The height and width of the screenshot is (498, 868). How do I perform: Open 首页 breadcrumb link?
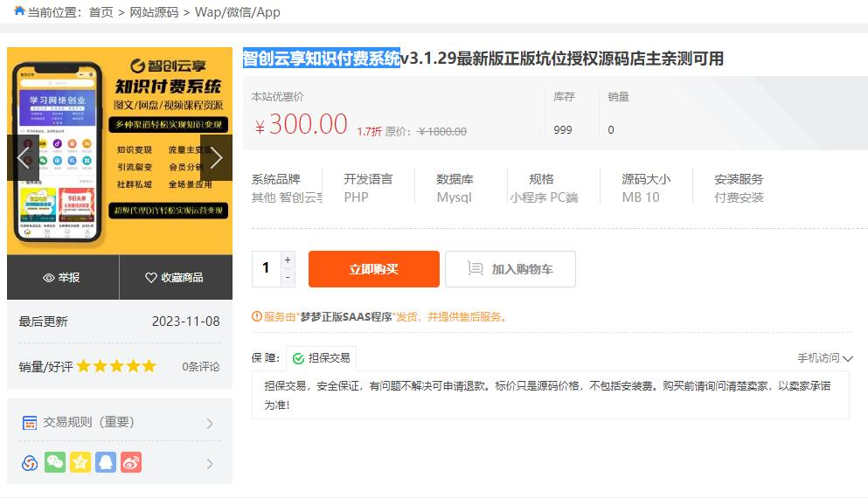[x=101, y=12]
